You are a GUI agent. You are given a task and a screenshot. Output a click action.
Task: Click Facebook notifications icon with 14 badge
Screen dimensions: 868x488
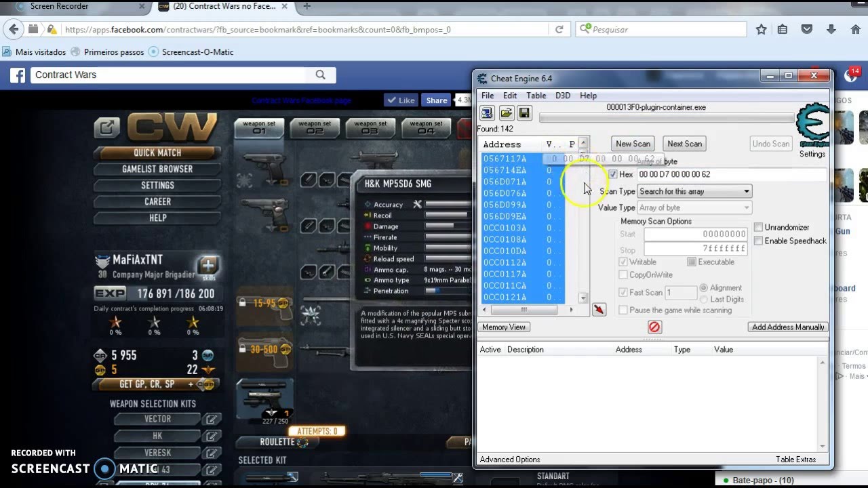(x=850, y=75)
